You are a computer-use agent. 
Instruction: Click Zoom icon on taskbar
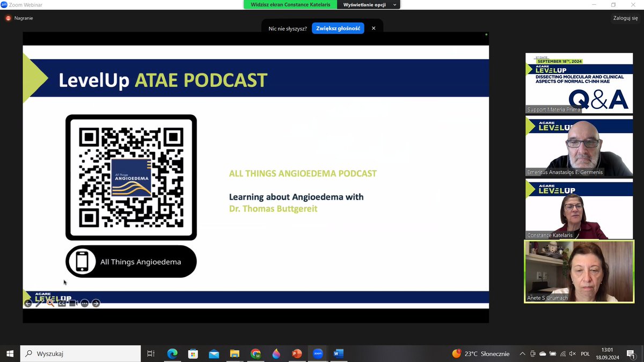tap(318, 353)
